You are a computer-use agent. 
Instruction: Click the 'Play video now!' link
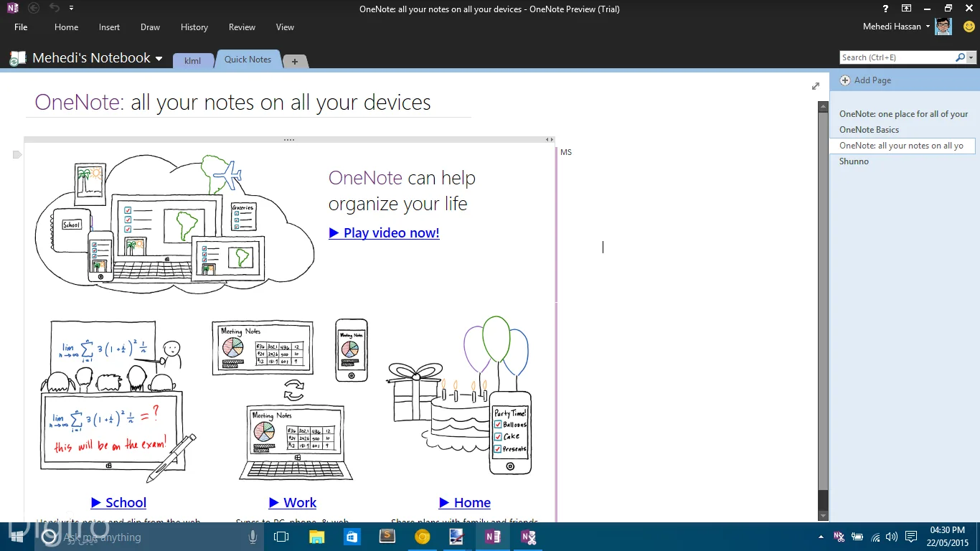[384, 232]
